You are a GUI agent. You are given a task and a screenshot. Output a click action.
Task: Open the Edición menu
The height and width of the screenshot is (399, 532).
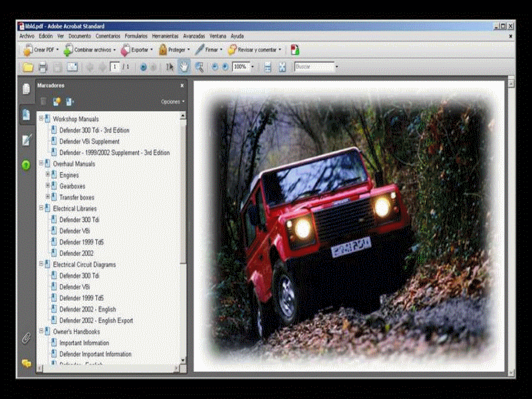(45, 36)
